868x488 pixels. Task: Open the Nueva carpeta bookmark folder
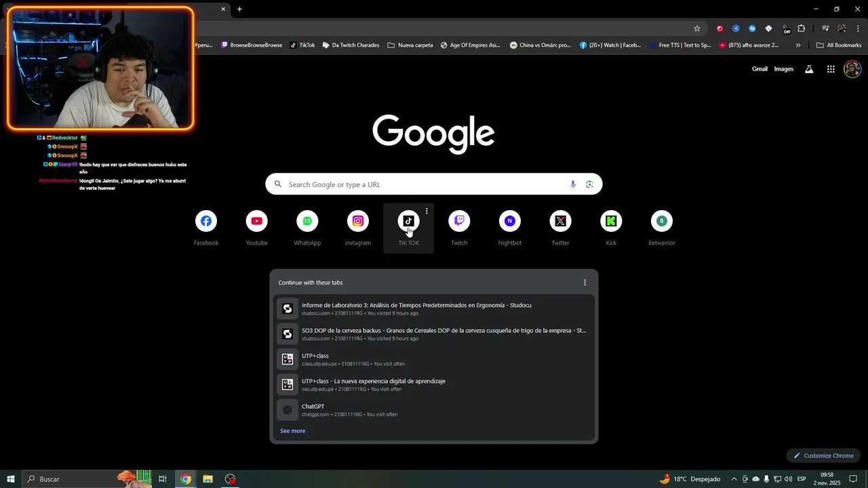point(410,45)
